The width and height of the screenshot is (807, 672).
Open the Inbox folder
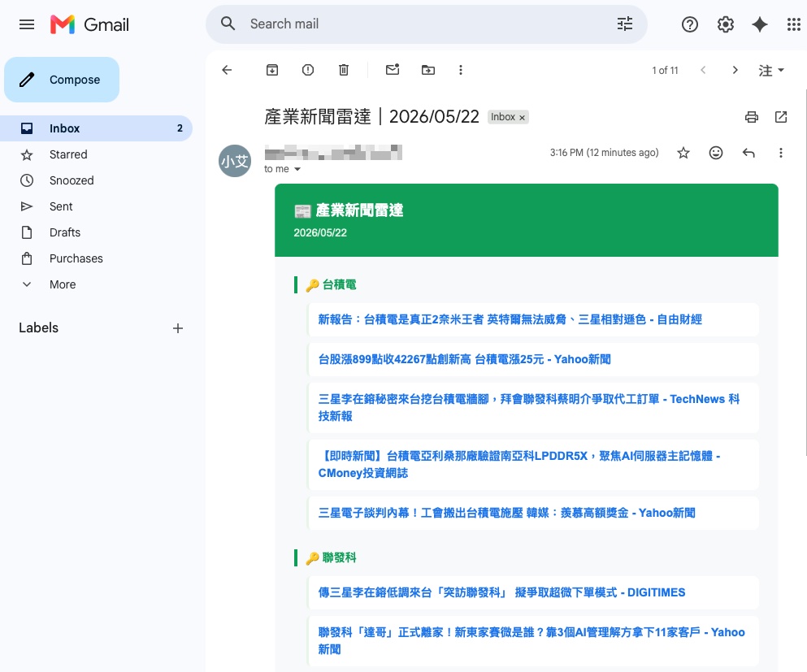96,128
